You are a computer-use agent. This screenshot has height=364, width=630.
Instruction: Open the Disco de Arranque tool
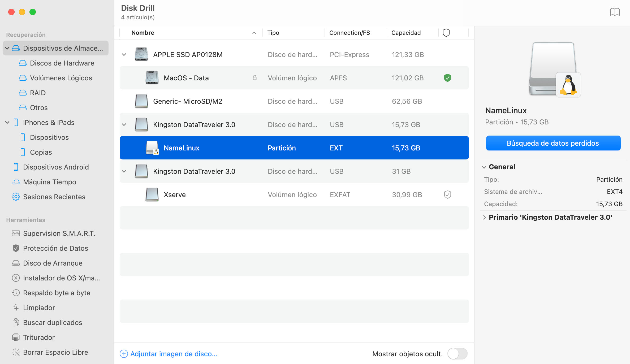point(51,263)
